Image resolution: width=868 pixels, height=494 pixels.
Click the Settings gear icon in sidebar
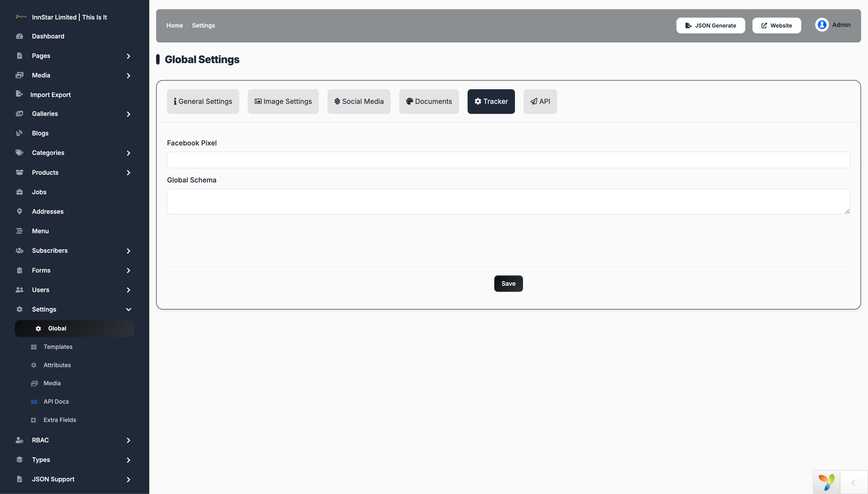[x=19, y=309]
